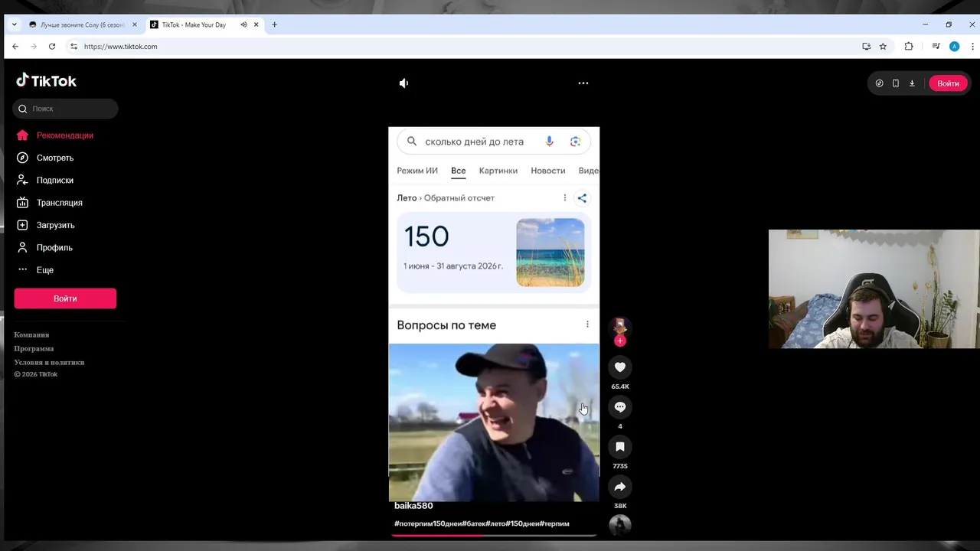Reload the page
980x551 pixels.
point(52,47)
